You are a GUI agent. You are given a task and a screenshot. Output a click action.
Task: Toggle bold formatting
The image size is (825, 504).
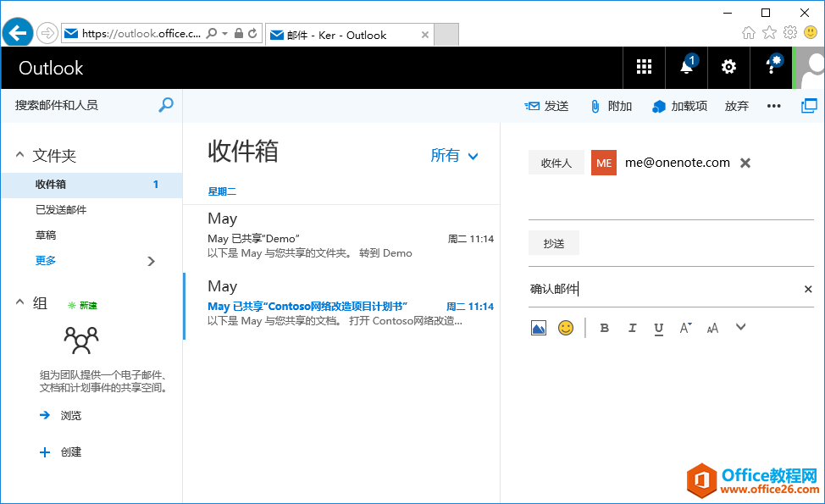click(x=604, y=328)
